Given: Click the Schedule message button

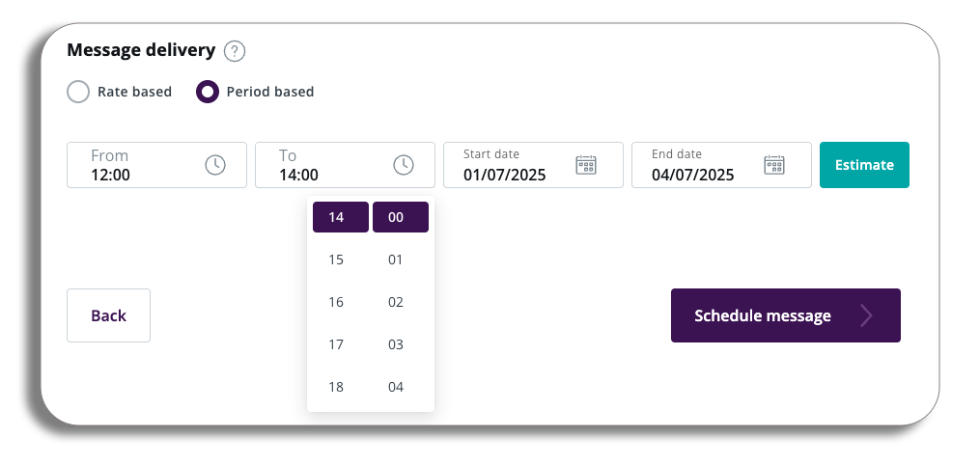Looking at the screenshot, I should coord(763,315).
